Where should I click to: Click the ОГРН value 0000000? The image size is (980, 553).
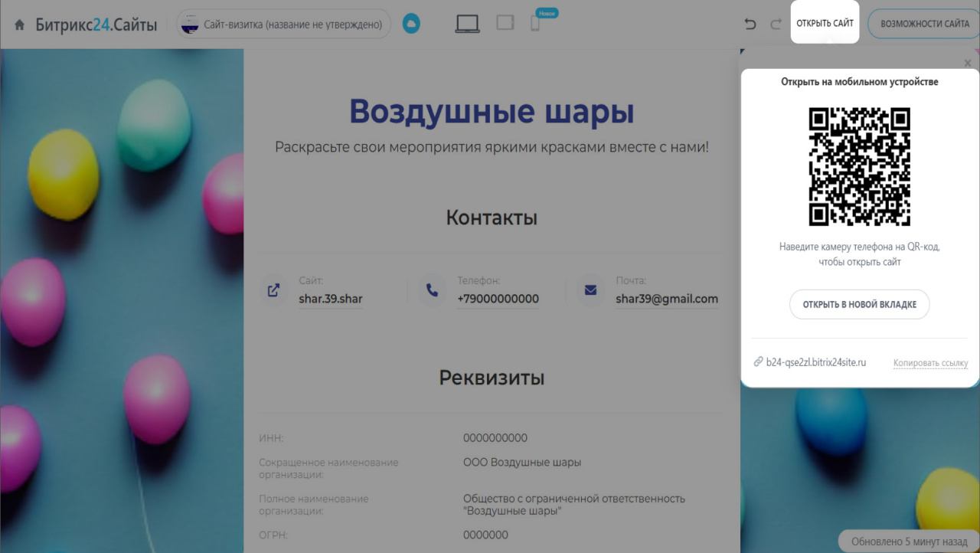[485, 535]
